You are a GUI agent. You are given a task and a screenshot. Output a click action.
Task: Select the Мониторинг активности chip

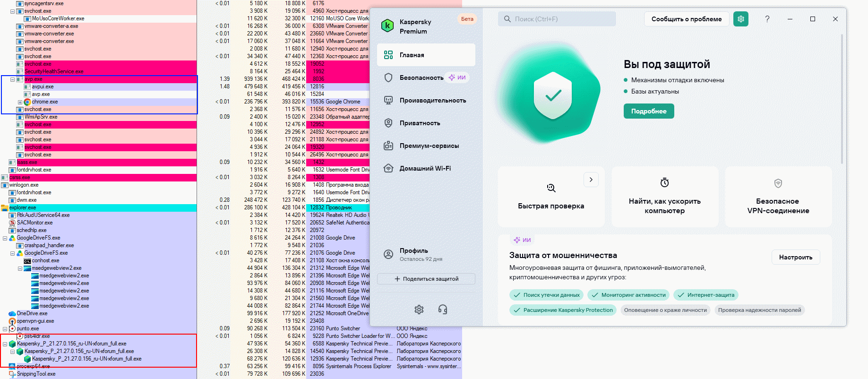click(628, 295)
